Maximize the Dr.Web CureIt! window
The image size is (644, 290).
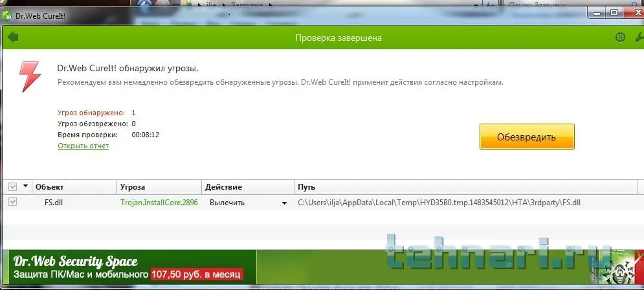point(614,13)
